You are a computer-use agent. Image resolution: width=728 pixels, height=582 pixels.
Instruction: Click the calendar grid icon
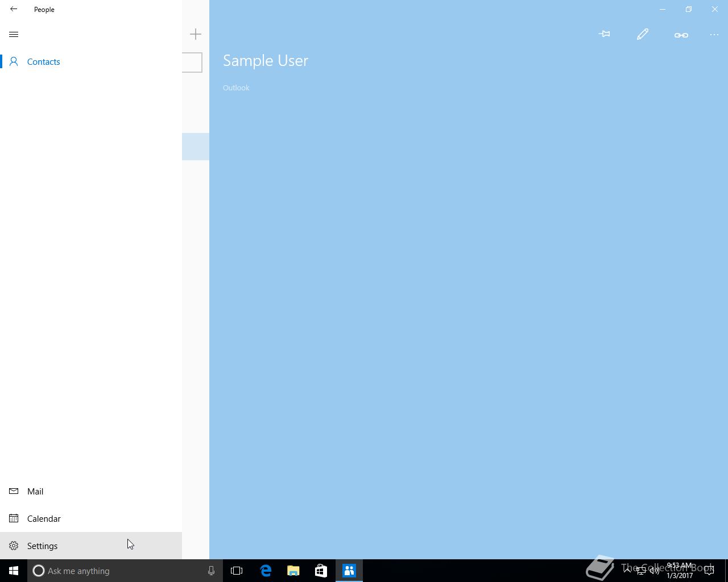14,518
